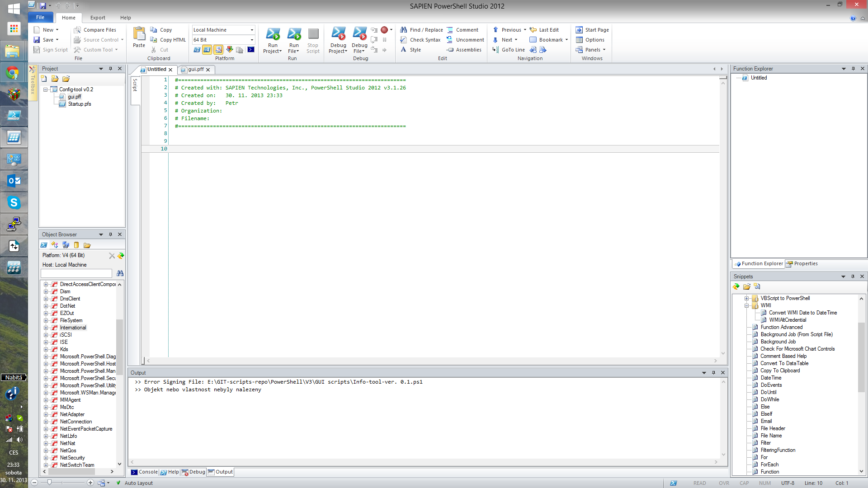Copy script as HTML
The width and height of the screenshot is (868, 488).
pyautogui.click(x=168, y=40)
